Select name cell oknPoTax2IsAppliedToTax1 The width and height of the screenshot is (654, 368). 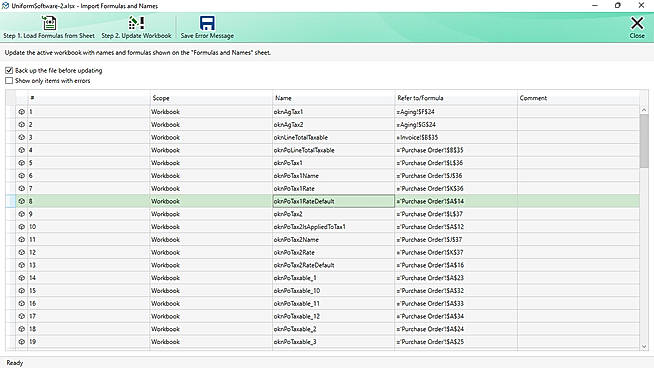334,227
